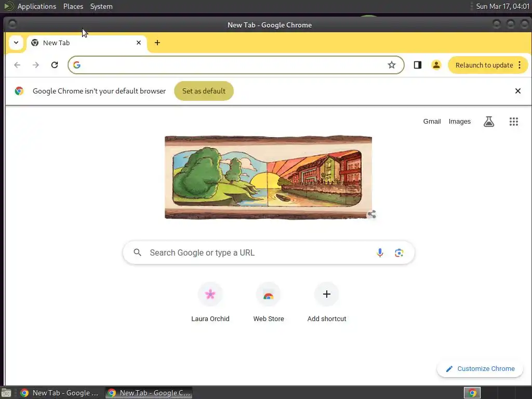Open the Laura Orchid shortcut

[x=210, y=302]
